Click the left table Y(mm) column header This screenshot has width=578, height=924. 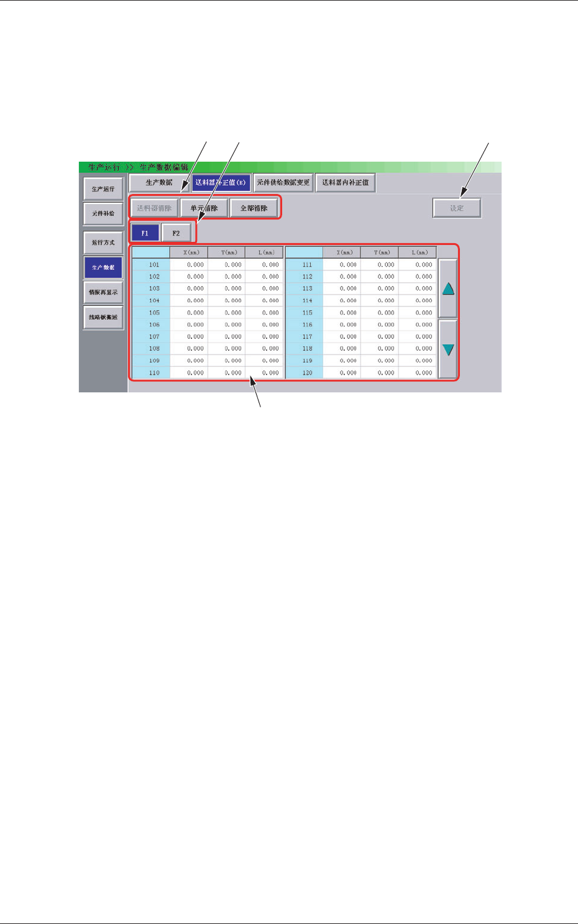(x=227, y=252)
